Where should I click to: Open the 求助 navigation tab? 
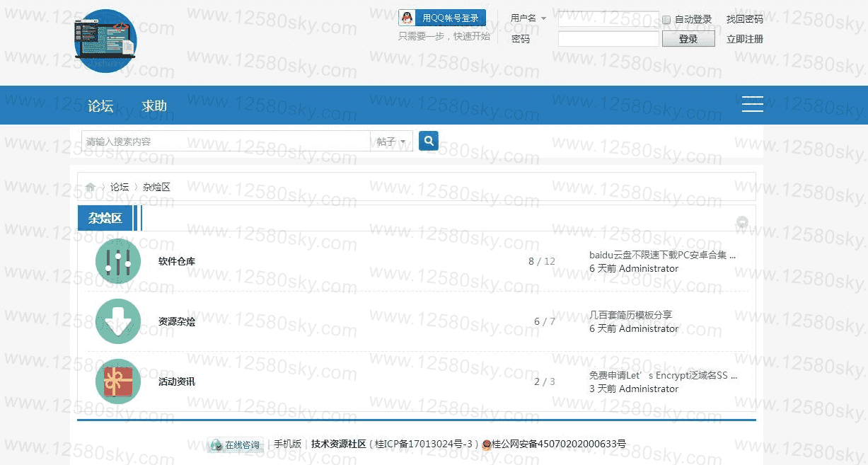click(154, 106)
